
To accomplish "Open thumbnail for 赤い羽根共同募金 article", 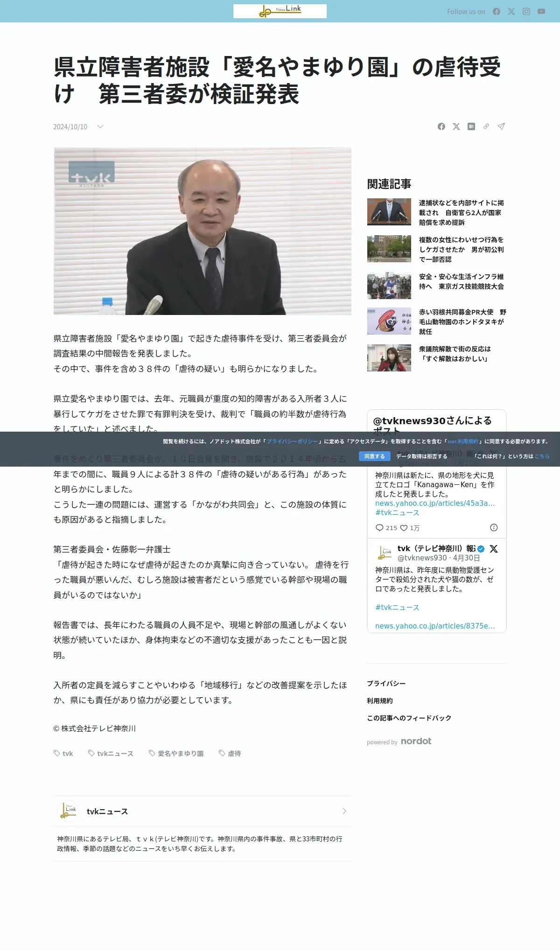I will [x=389, y=321].
